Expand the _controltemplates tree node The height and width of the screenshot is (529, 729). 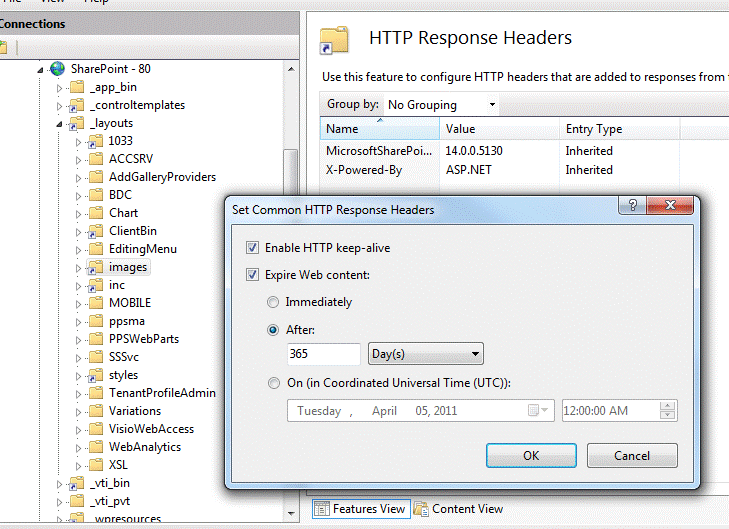[x=59, y=106]
